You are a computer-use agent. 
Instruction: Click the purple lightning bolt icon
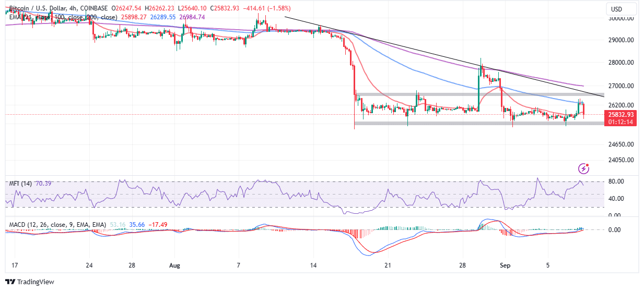tap(584, 168)
